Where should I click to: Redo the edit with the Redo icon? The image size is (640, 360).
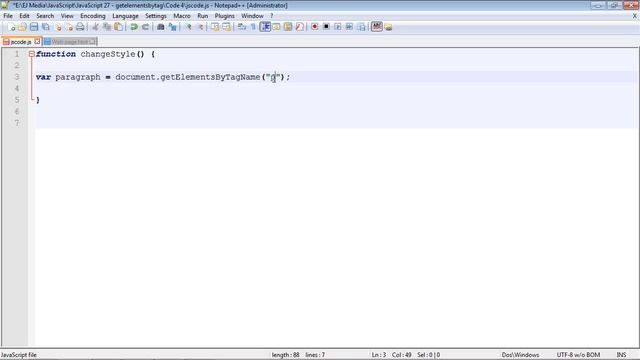click(145, 27)
